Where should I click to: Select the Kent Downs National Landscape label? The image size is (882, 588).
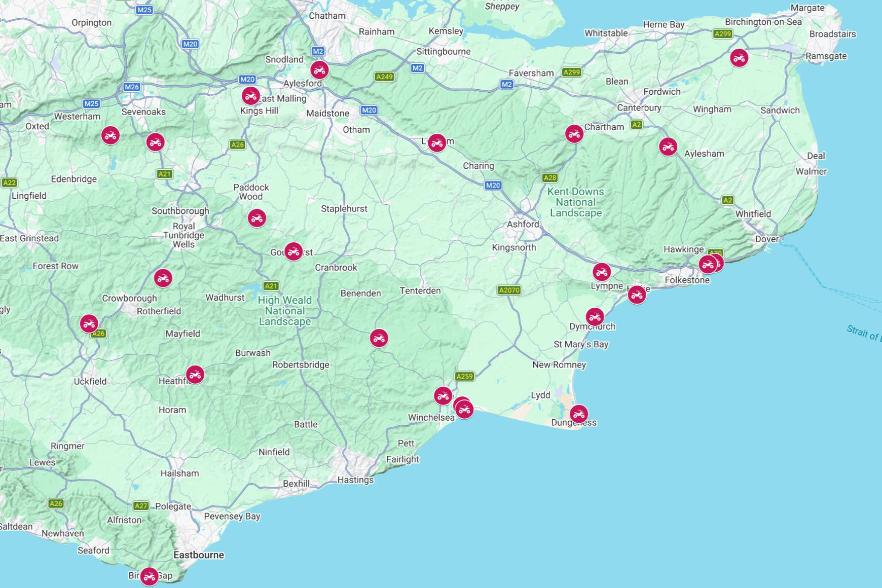point(576,202)
